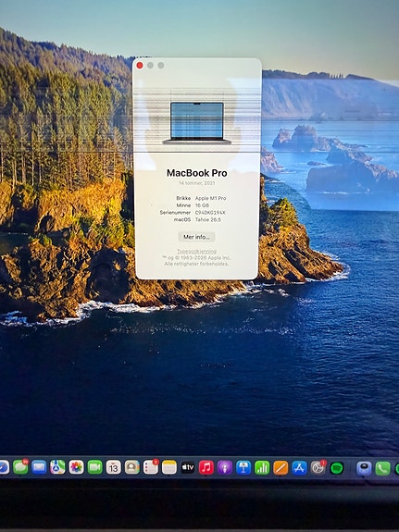Image resolution: width=399 pixels, height=532 pixels.
Task: Click the Brikke label
Action: click(x=183, y=198)
